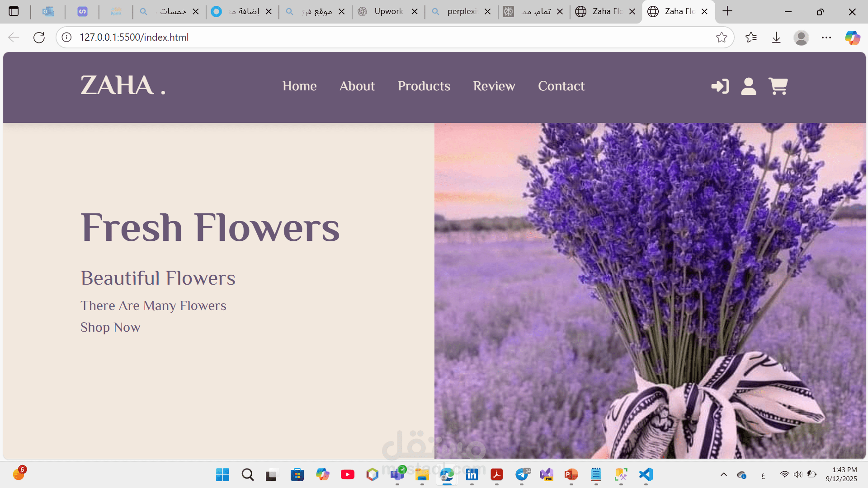Close the Upwork tab
Screen dimensions: 868x488
tap(415, 12)
